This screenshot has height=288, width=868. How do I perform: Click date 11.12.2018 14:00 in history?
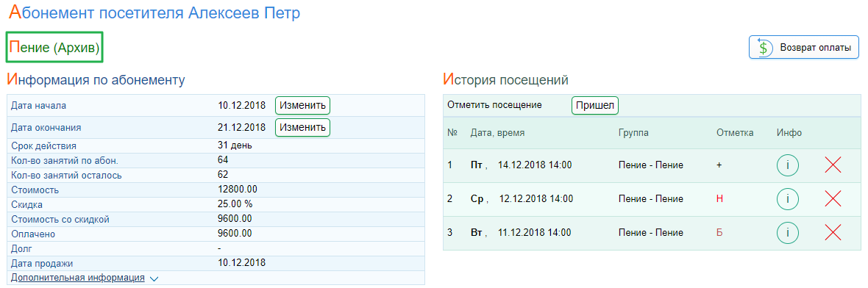point(535,233)
